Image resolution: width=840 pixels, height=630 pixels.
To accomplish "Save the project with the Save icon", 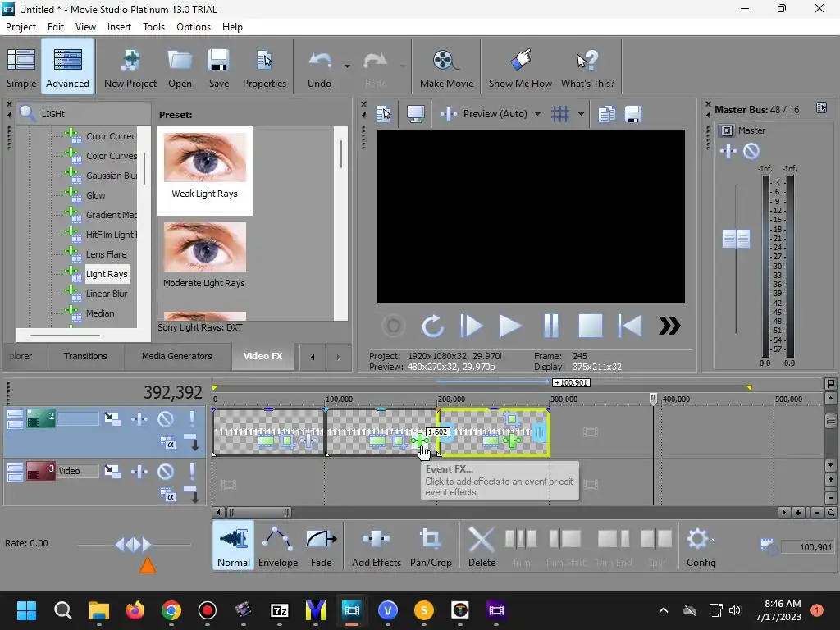I will coord(218,67).
